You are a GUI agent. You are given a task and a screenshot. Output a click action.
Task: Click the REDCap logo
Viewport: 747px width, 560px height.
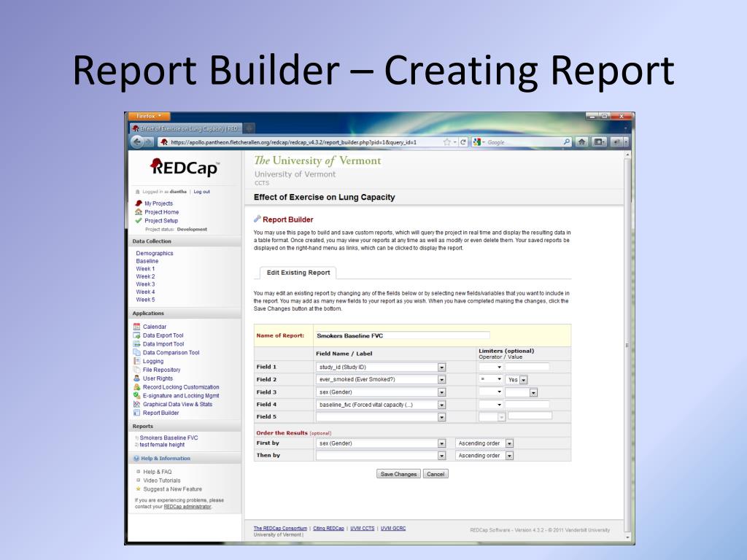tap(185, 167)
